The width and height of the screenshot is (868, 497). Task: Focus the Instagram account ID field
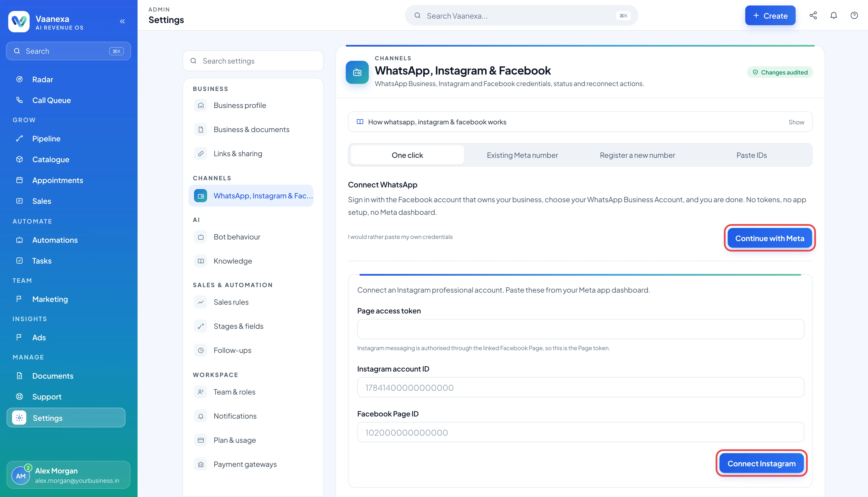(x=581, y=387)
